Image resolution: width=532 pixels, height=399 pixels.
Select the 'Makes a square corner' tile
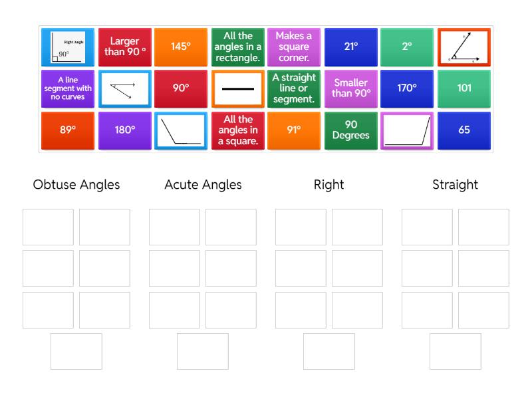[x=294, y=47]
